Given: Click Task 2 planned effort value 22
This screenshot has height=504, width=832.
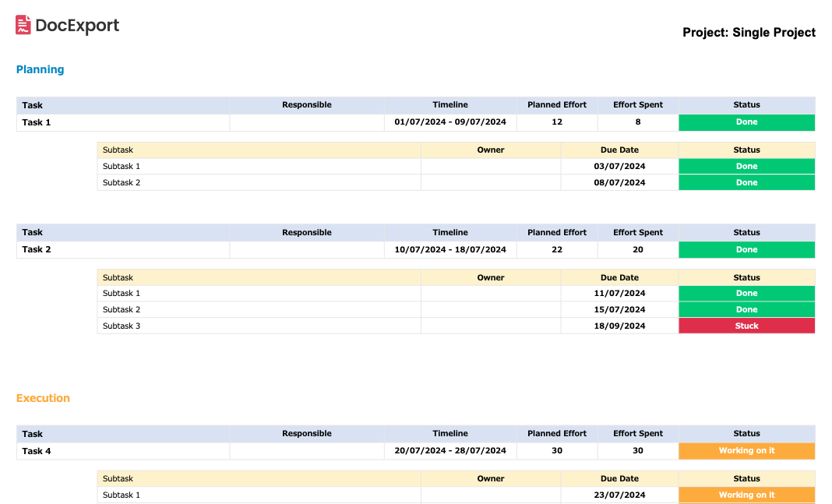Looking at the screenshot, I should (556, 249).
